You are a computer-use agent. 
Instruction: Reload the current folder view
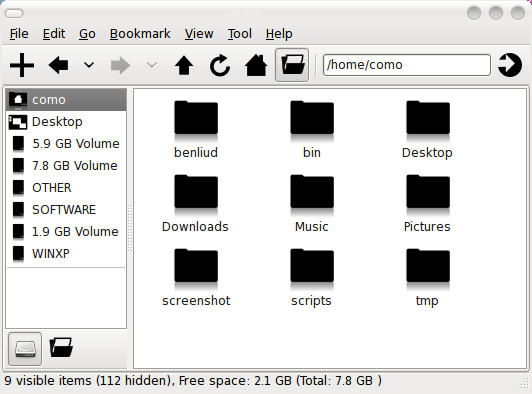[220, 65]
